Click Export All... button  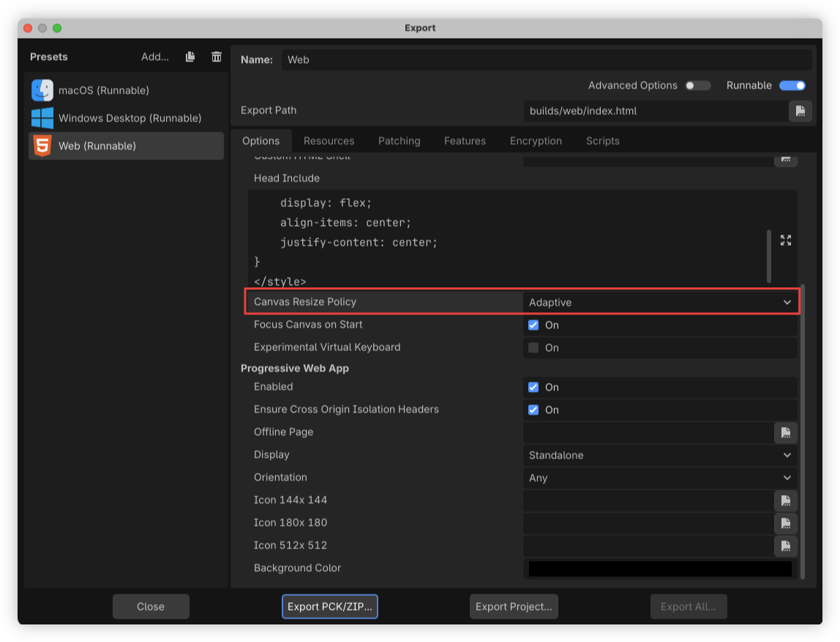[x=689, y=607]
